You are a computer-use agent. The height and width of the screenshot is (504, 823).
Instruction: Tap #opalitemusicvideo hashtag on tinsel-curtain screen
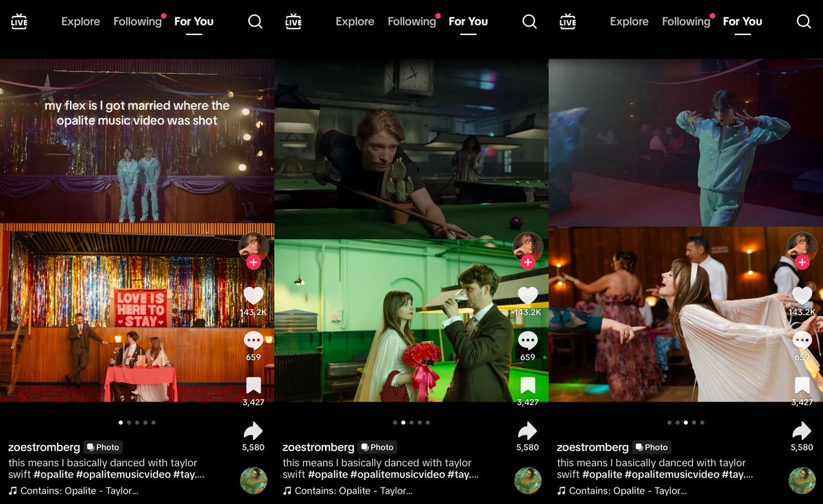click(x=123, y=475)
